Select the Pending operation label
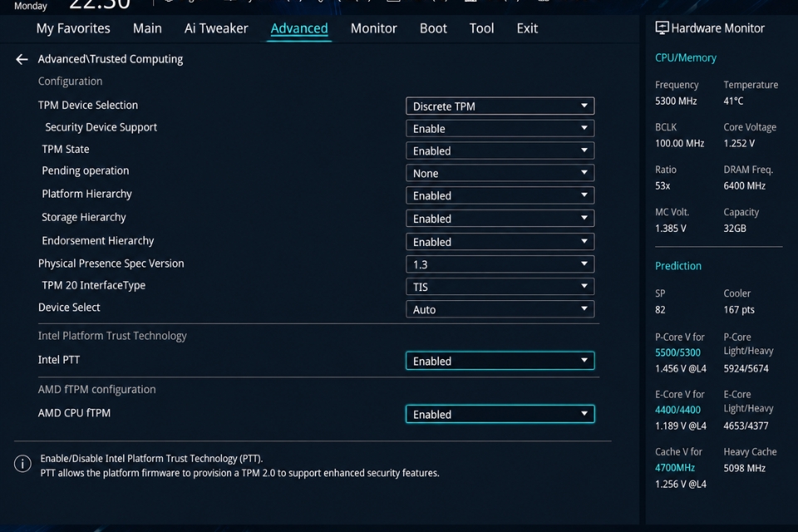 pos(86,171)
